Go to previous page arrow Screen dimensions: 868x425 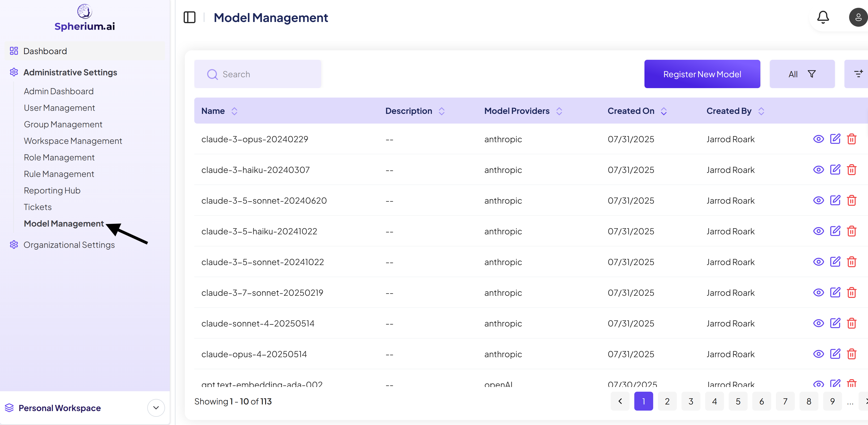[620, 401]
